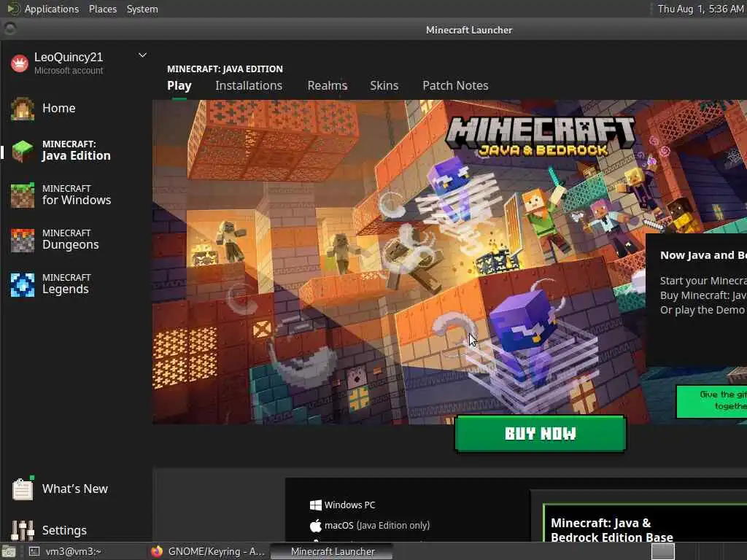Click the Minecraft Java & Bedrock logo
The height and width of the screenshot is (560, 747).
coord(541,137)
